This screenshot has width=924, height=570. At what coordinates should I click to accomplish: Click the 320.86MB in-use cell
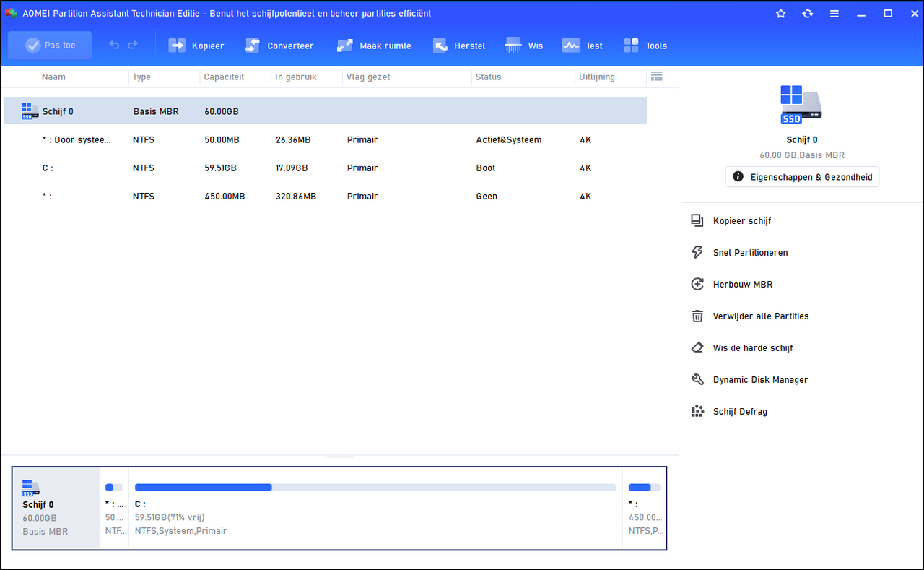click(296, 196)
